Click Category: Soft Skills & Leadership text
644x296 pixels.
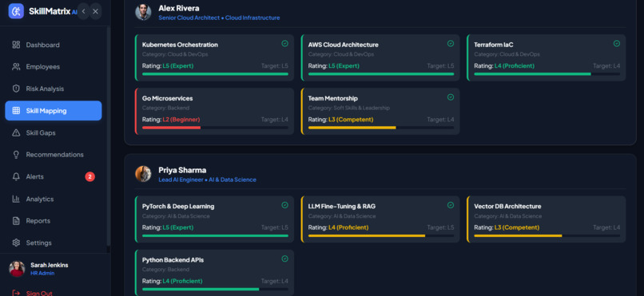pos(348,109)
